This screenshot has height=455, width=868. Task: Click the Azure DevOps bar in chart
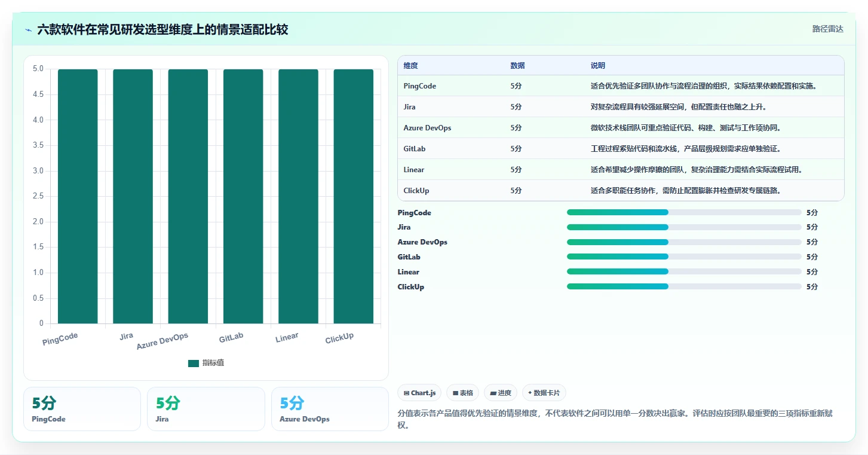point(188,196)
